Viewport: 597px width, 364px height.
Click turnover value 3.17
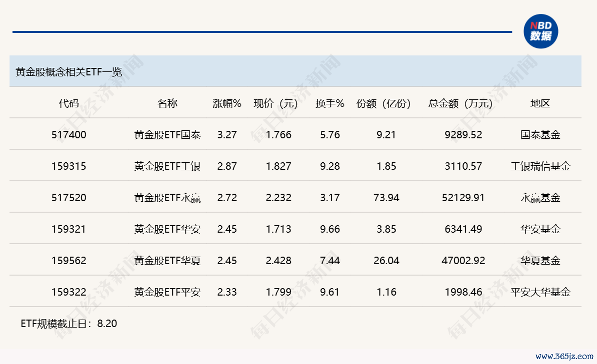pyautogui.click(x=329, y=198)
